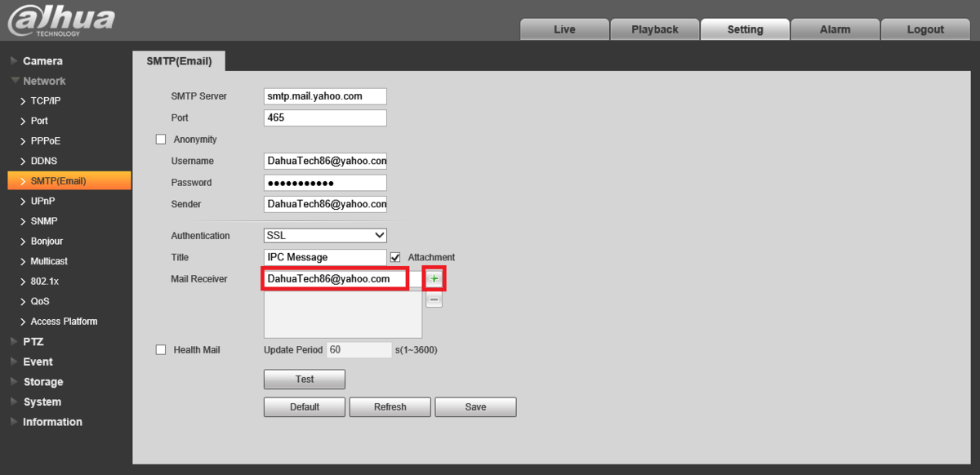
Task: Switch to the Live tab
Action: [564, 29]
